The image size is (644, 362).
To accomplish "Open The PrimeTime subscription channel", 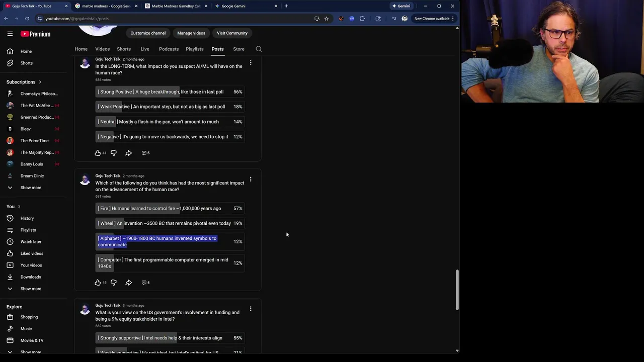I will pos(34,141).
